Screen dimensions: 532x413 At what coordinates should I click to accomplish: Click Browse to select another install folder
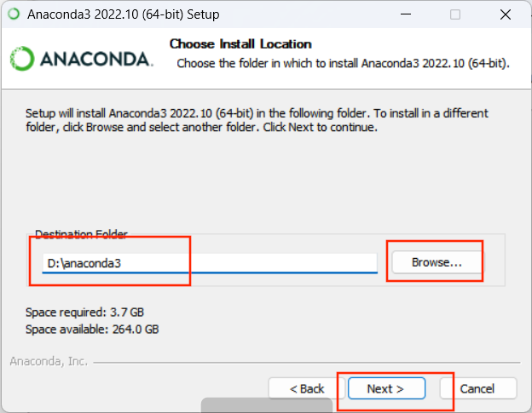(437, 262)
